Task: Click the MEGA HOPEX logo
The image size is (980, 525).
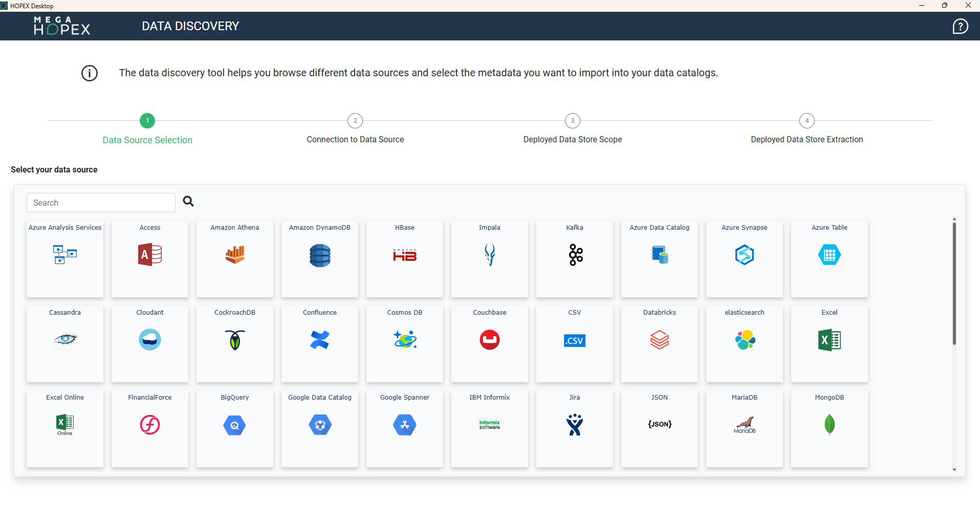Action: tap(62, 26)
